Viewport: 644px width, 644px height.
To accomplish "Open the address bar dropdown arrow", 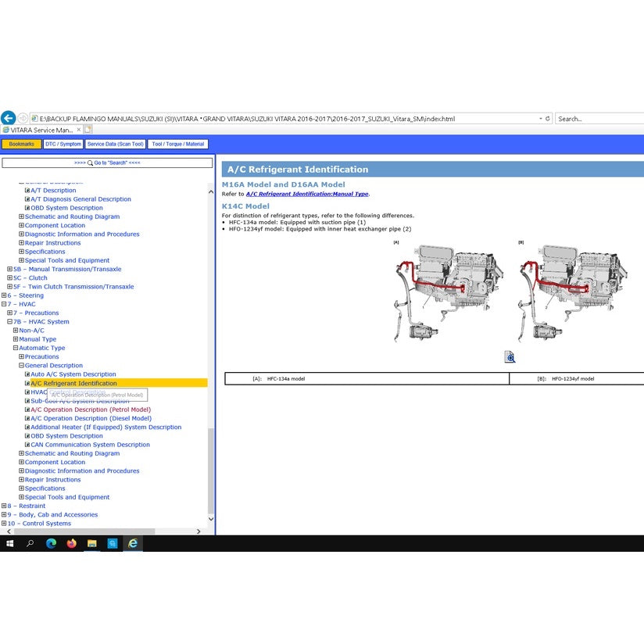I will tap(541, 119).
